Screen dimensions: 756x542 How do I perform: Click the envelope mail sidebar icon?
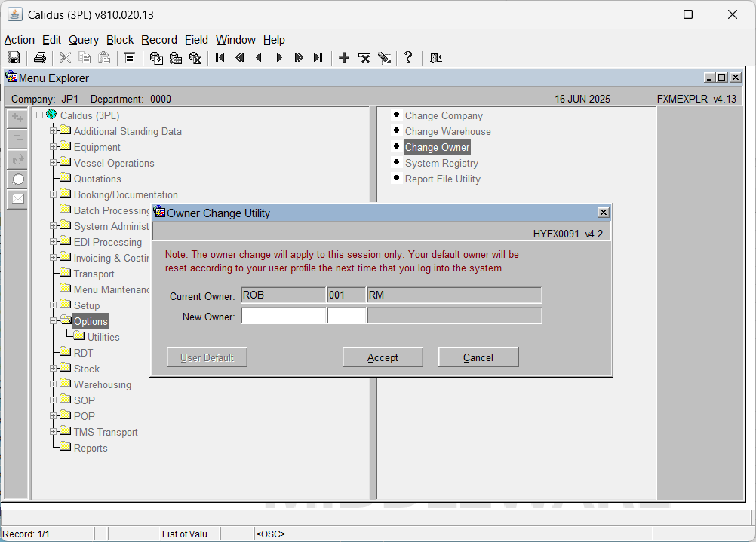(18, 199)
